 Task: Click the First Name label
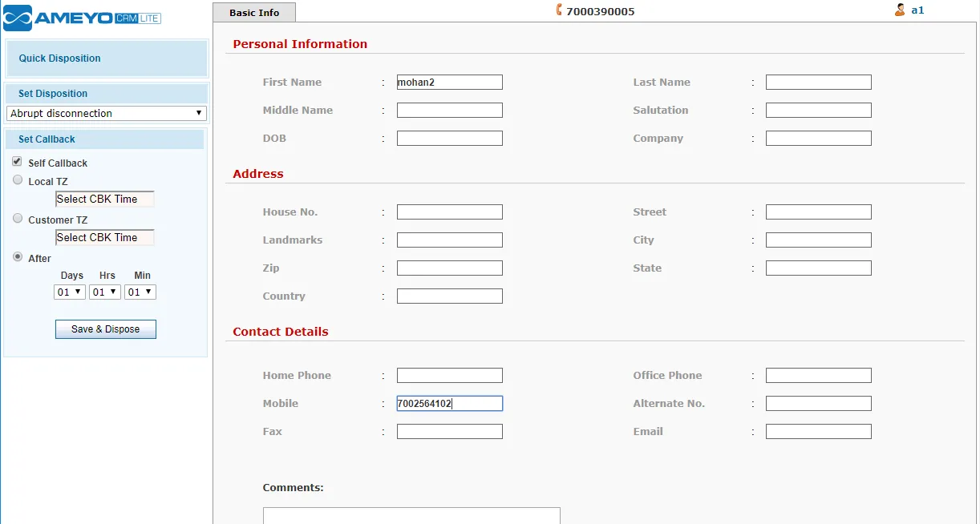(x=292, y=83)
